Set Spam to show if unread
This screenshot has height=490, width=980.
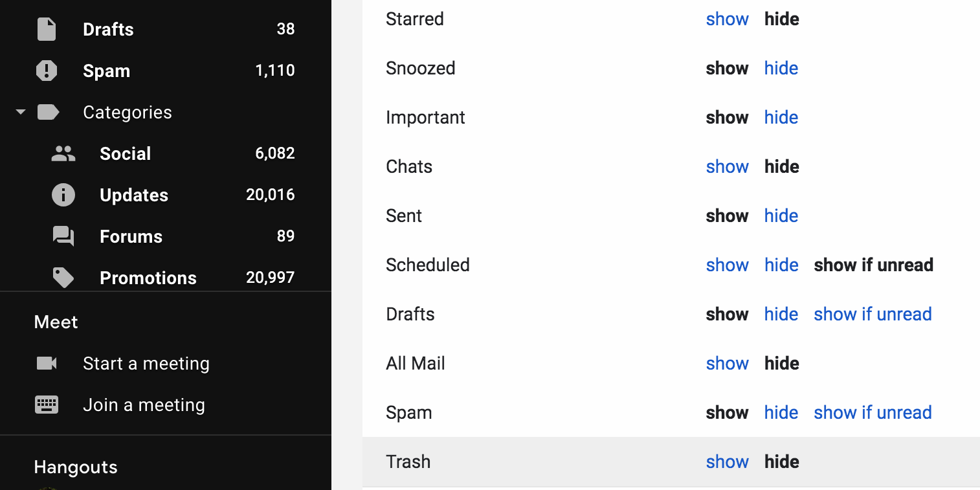(x=873, y=412)
